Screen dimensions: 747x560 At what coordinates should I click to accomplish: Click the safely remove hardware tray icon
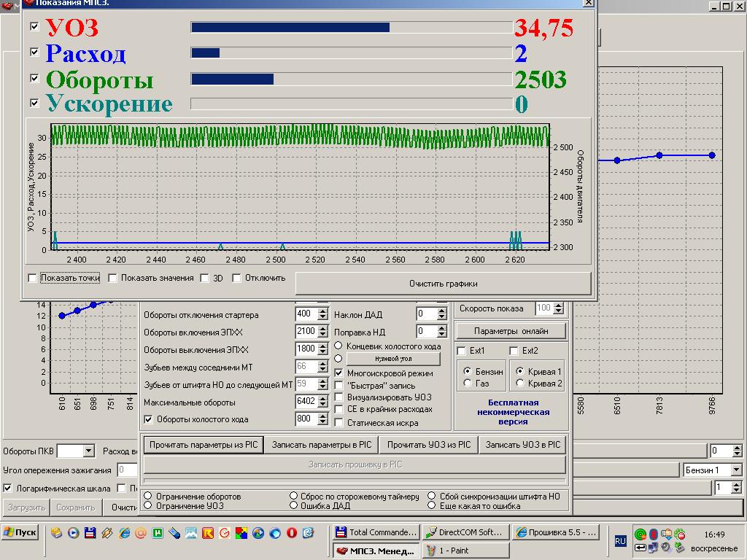coord(679,548)
